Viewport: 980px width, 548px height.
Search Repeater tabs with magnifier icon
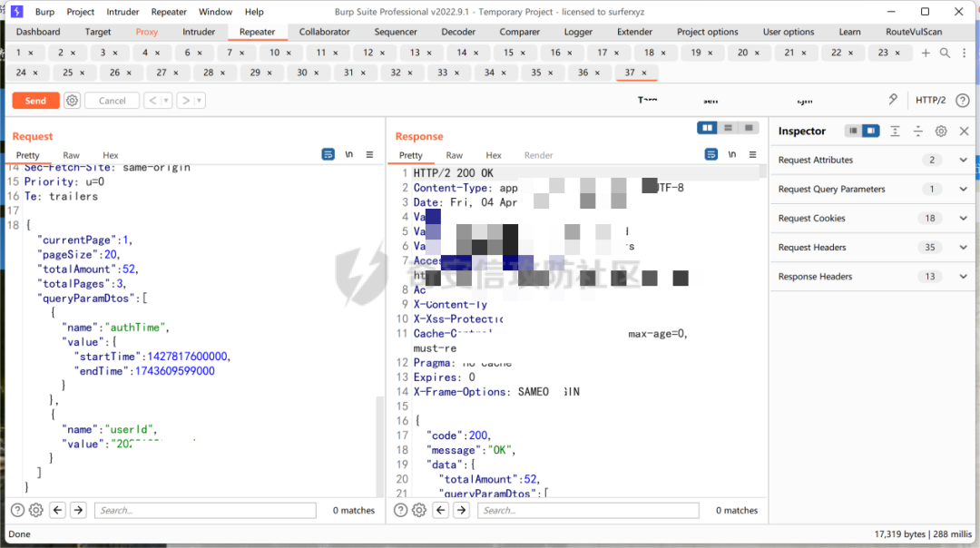[x=945, y=54]
